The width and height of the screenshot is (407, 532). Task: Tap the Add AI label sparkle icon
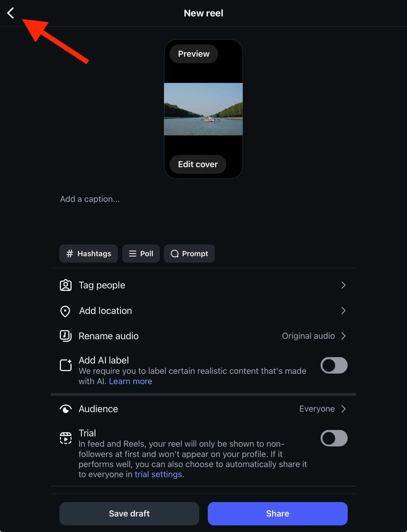pos(66,365)
